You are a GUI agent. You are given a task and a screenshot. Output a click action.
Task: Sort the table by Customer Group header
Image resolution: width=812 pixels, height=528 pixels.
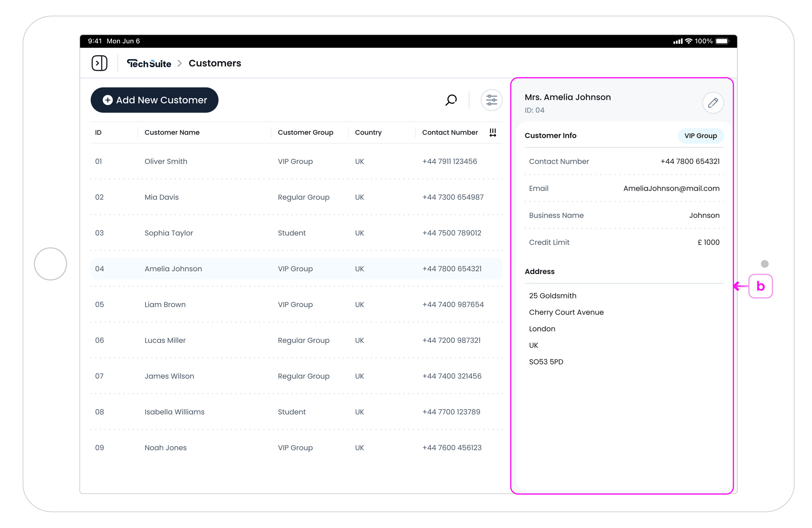pos(305,132)
